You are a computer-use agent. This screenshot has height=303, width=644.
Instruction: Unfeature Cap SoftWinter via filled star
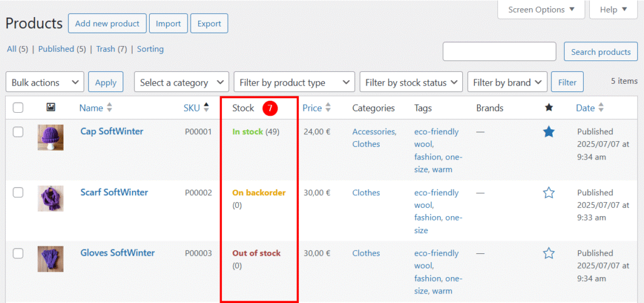(x=549, y=132)
